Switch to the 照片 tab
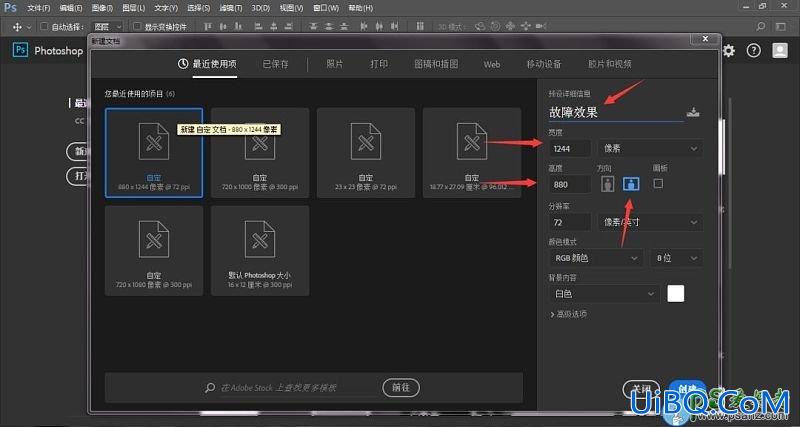Viewport: 800px width, 427px height. (335, 64)
